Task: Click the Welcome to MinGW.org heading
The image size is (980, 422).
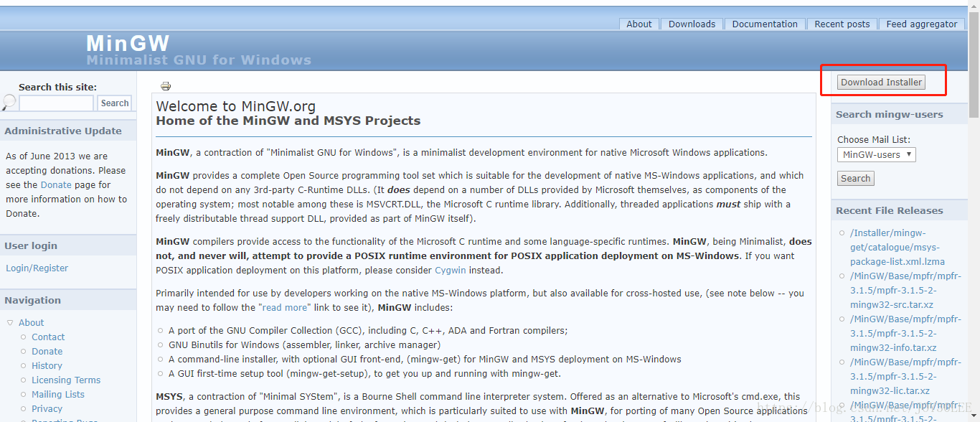Action: (x=235, y=106)
